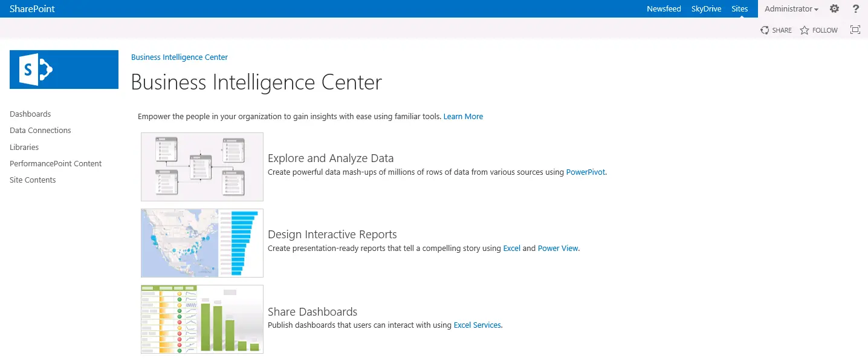The width and height of the screenshot is (868, 361).
Task: Open the settings gear menu
Action: point(834,8)
